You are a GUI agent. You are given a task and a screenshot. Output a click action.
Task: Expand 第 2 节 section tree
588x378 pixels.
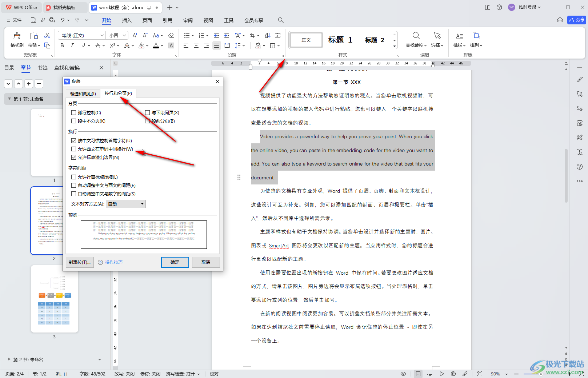pos(9,359)
